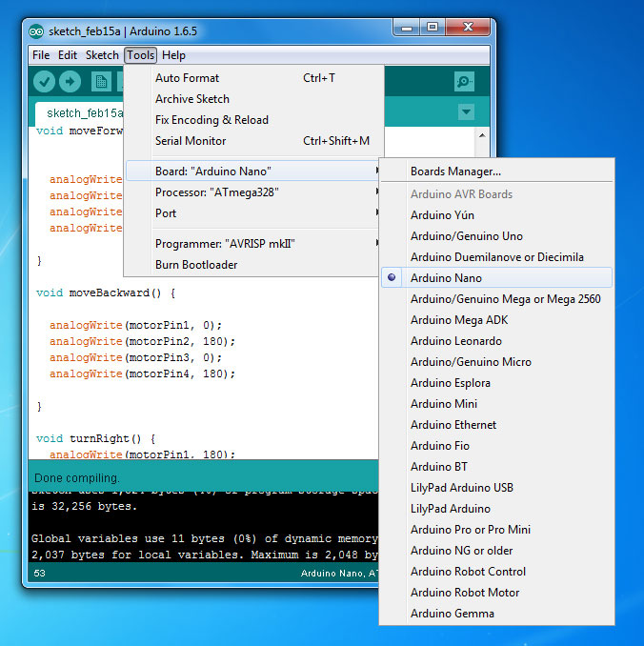
Task: Select the plain LilyPad Arduino board entry
Action: pos(496,509)
